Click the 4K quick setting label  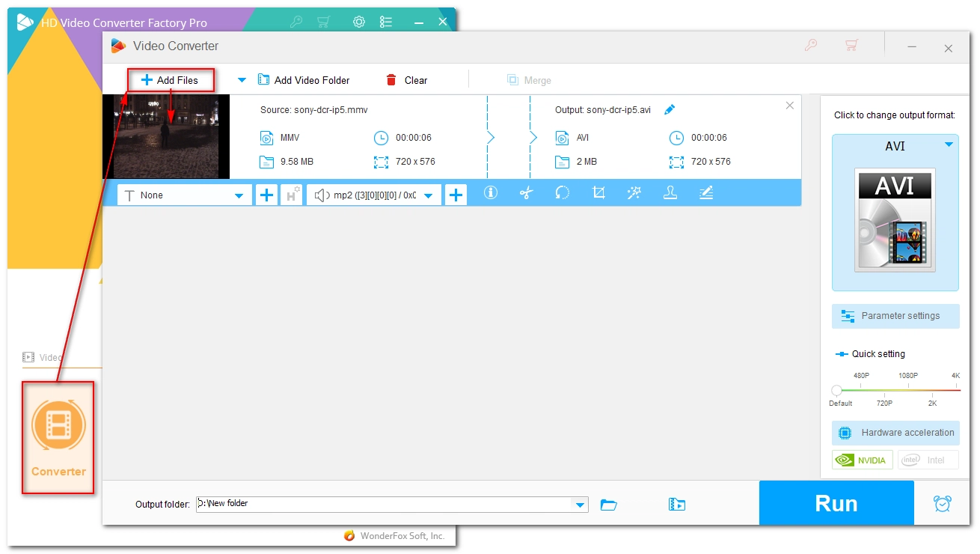click(x=955, y=376)
